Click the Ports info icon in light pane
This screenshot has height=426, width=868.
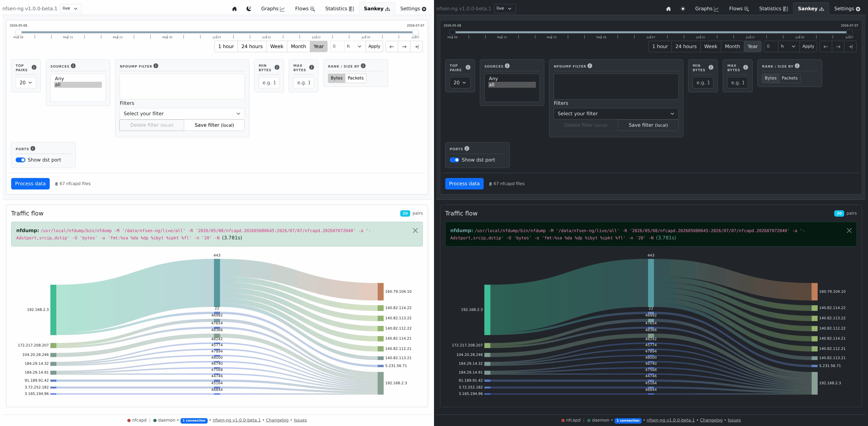(33, 148)
